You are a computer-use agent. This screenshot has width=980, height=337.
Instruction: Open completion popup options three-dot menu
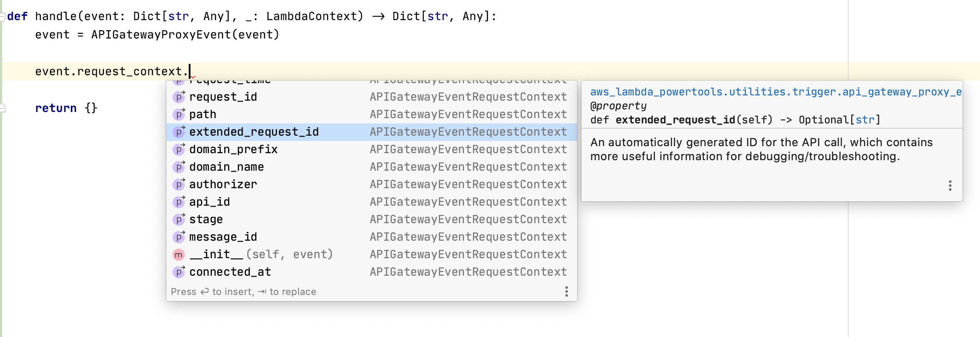point(566,291)
